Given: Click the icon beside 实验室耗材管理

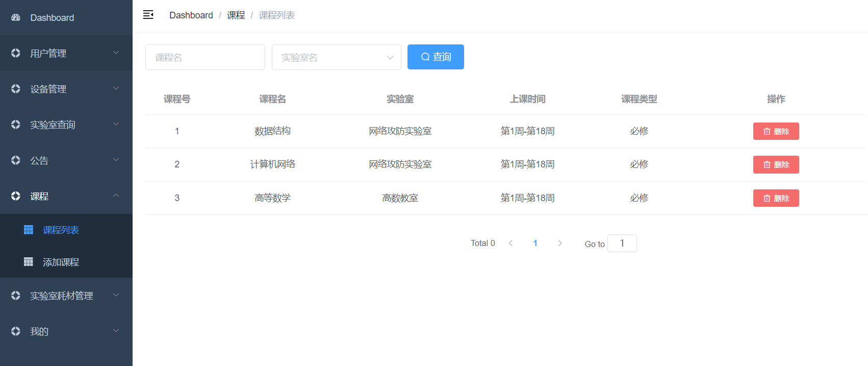Looking at the screenshot, I should click(x=16, y=296).
